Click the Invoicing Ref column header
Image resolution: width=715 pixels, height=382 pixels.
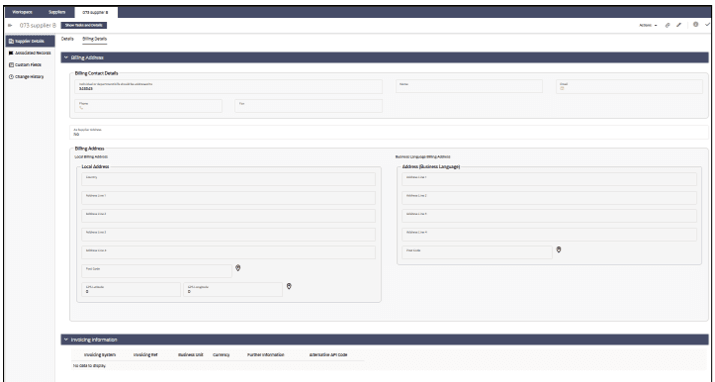click(x=145, y=355)
